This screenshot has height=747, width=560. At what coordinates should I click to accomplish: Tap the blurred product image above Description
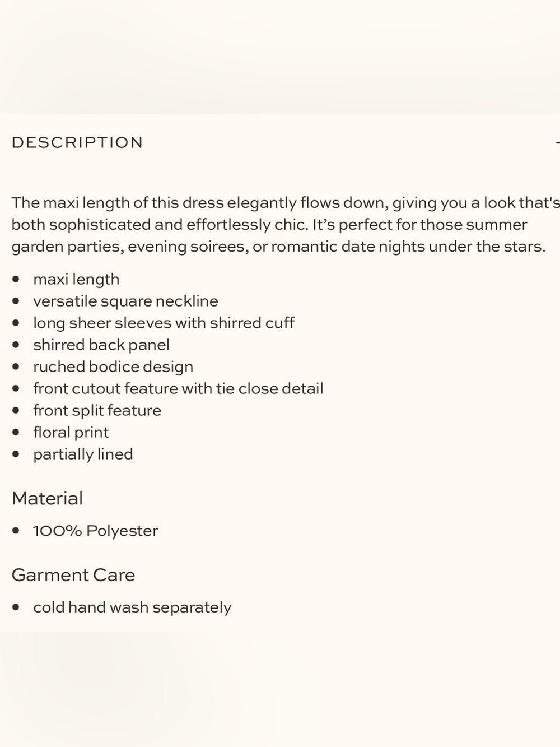[280, 57]
